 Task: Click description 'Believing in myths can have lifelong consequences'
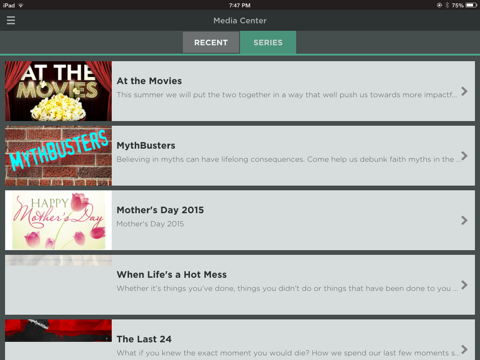coord(288,159)
